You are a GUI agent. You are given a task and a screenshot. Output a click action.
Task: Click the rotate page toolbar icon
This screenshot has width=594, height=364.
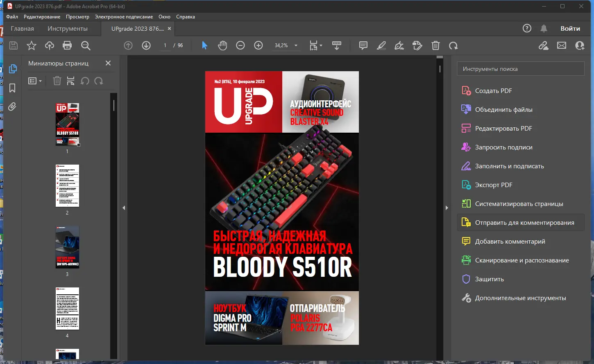tap(453, 45)
